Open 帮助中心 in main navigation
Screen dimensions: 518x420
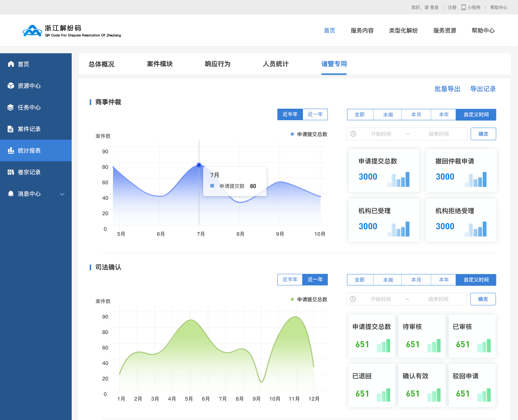point(483,31)
